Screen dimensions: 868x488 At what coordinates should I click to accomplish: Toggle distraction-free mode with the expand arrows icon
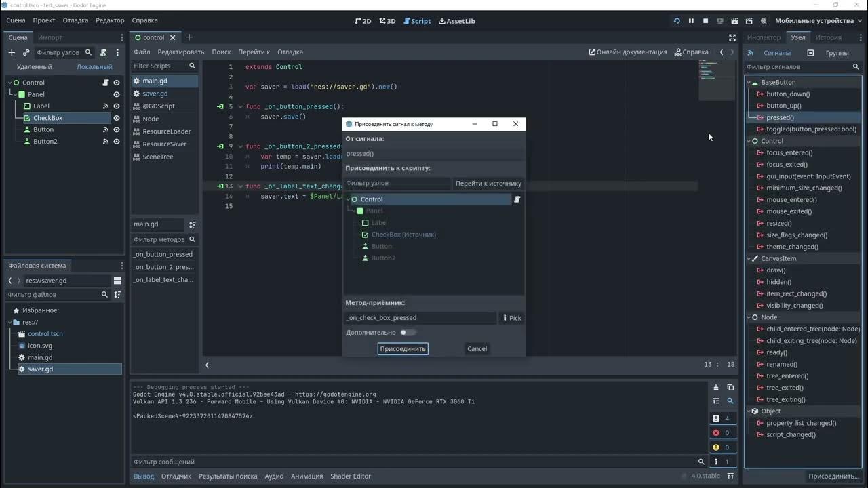[732, 37]
